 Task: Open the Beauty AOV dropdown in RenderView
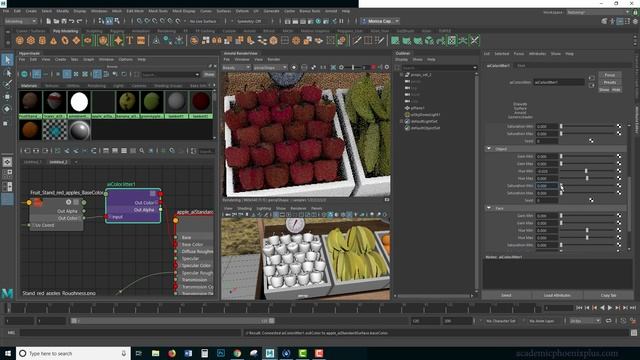(x=236, y=67)
